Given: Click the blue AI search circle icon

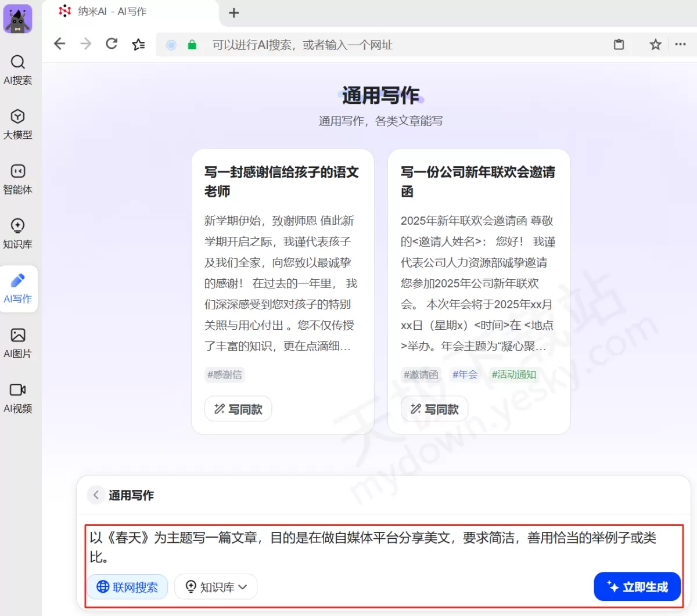Looking at the screenshot, I should pyautogui.click(x=171, y=45).
